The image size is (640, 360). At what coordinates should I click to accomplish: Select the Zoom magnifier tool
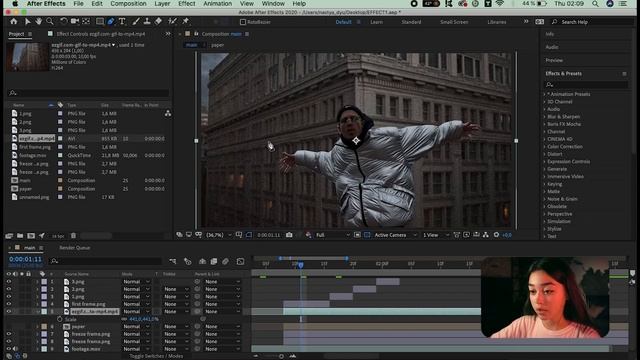click(x=50, y=22)
